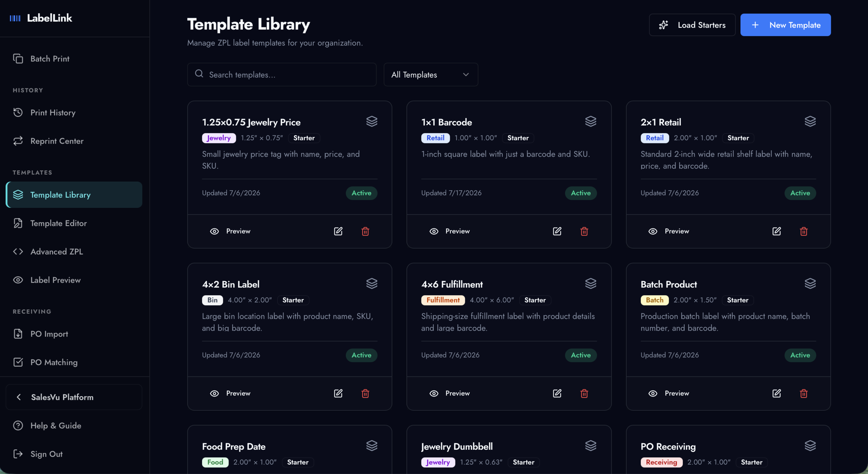
Task: Open Help & Guide
Action: [x=74, y=426]
